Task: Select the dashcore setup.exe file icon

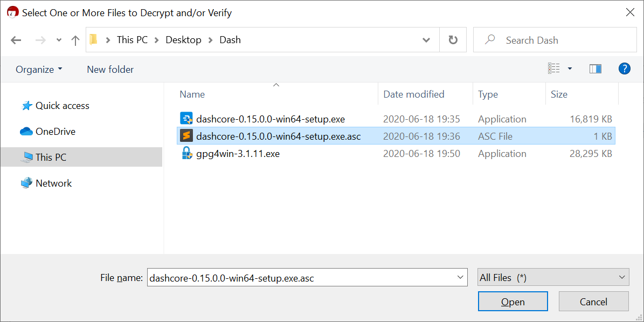Action: click(x=186, y=119)
